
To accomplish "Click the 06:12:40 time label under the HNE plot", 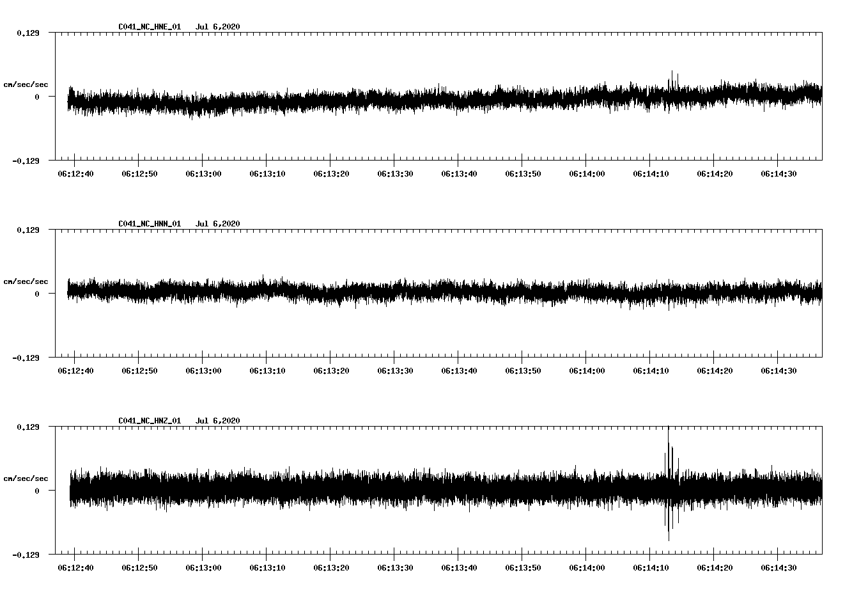I will click(x=75, y=173).
